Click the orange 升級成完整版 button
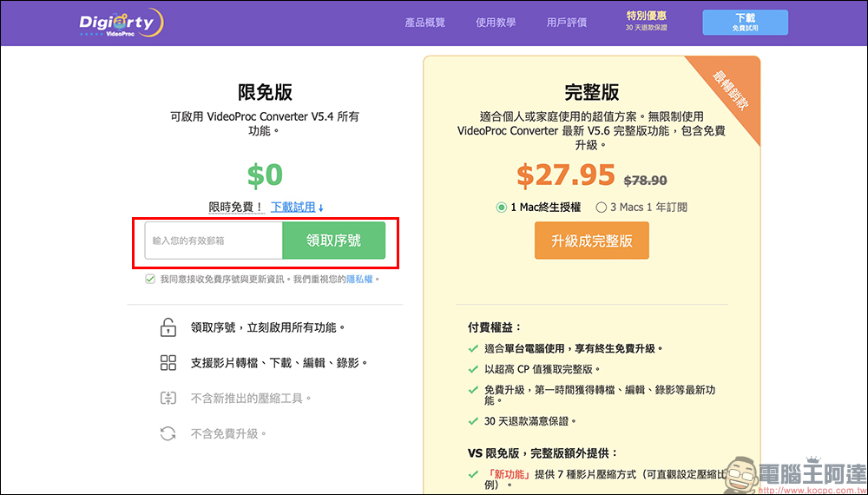Screen dimensions: 868x495 click(x=591, y=241)
